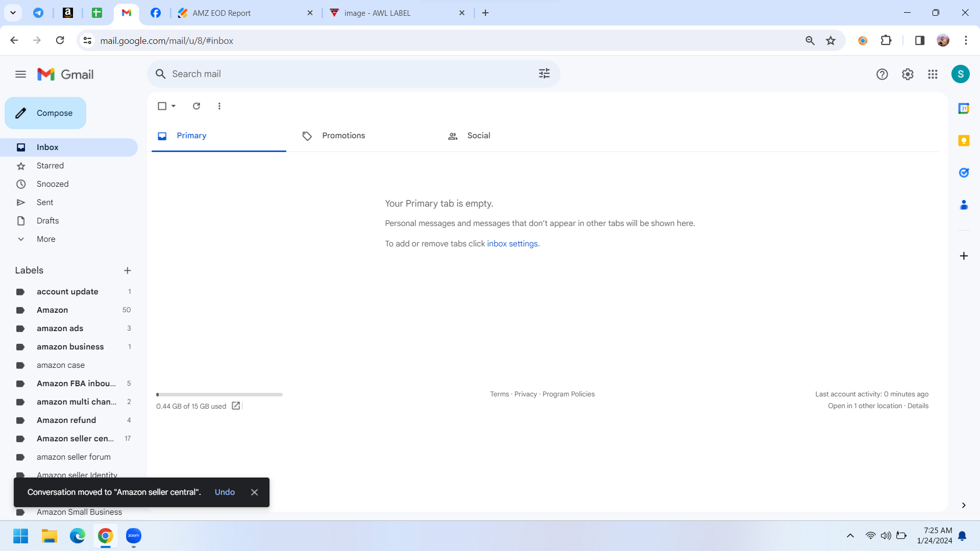980x551 pixels.
Task: Open Gmail settings gear
Action: coord(908,74)
